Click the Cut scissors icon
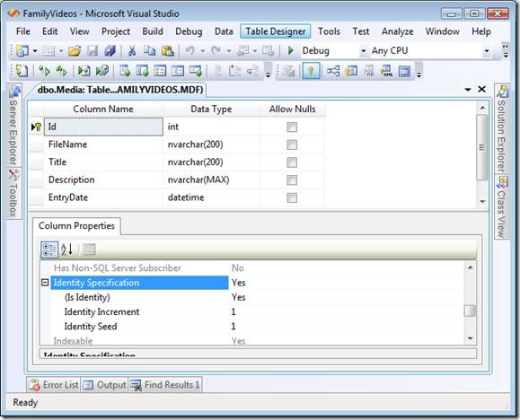 click(132, 51)
